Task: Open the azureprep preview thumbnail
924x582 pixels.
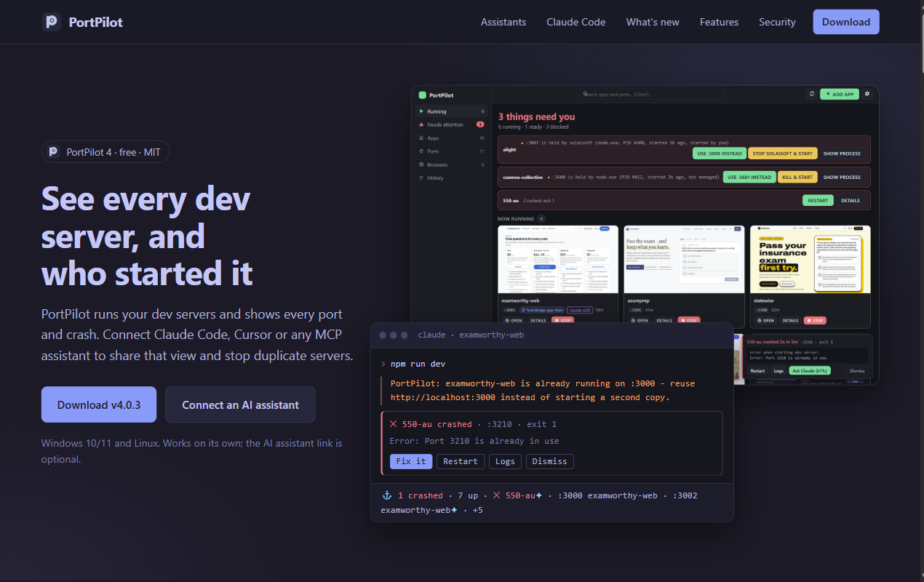Action: point(684,260)
